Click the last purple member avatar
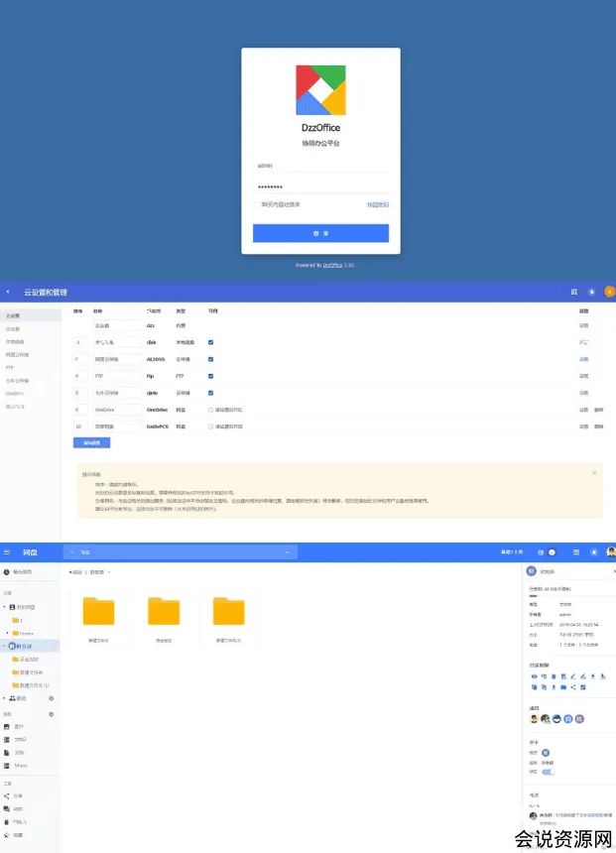The height and width of the screenshot is (853, 616). pyautogui.click(x=579, y=719)
